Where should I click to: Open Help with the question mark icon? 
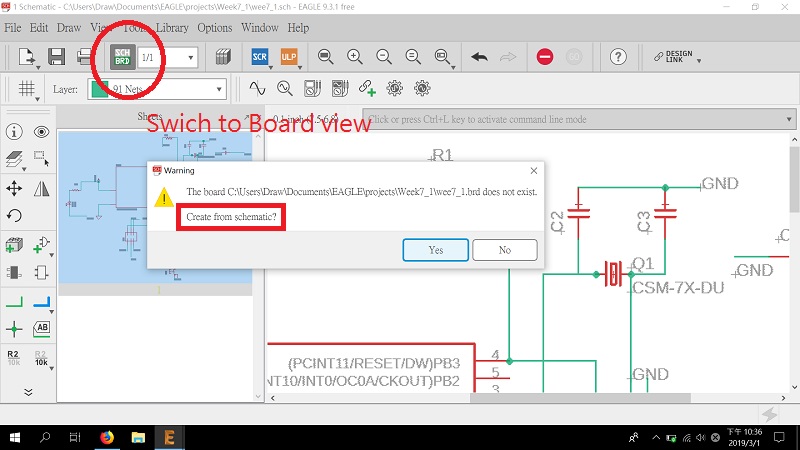[x=618, y=57]
